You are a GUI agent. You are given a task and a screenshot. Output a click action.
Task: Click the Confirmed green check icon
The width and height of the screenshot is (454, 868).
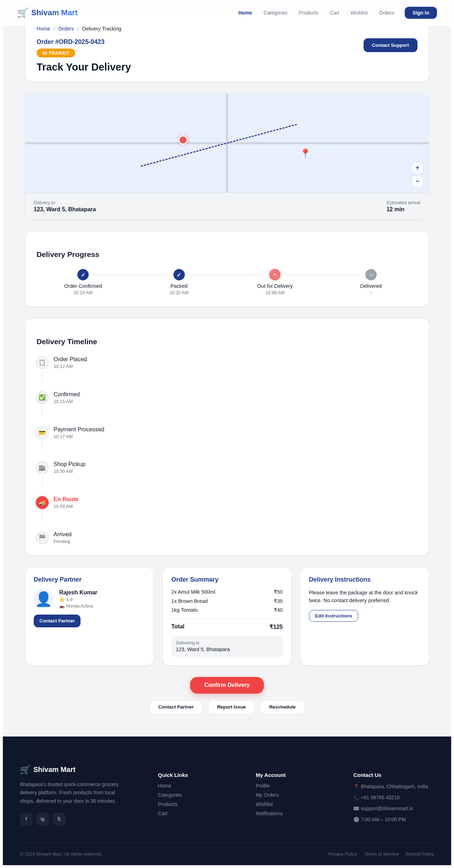pos(42,398)
